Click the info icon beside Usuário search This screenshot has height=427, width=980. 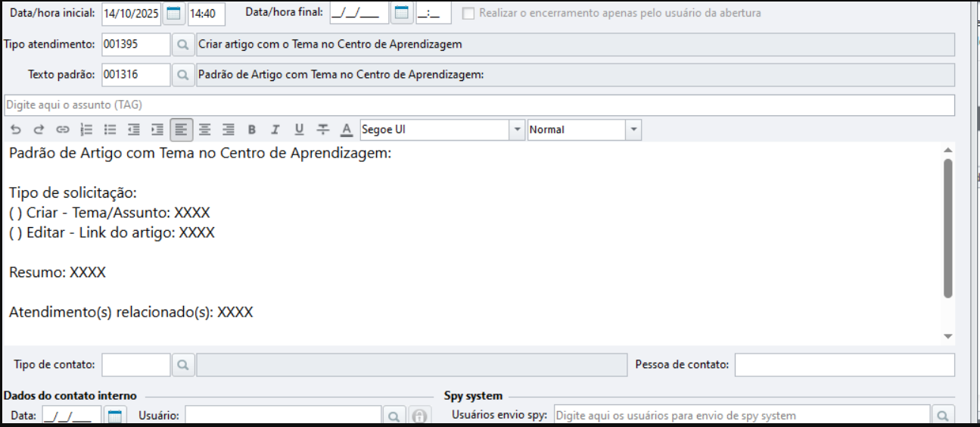tap(419, 416)
